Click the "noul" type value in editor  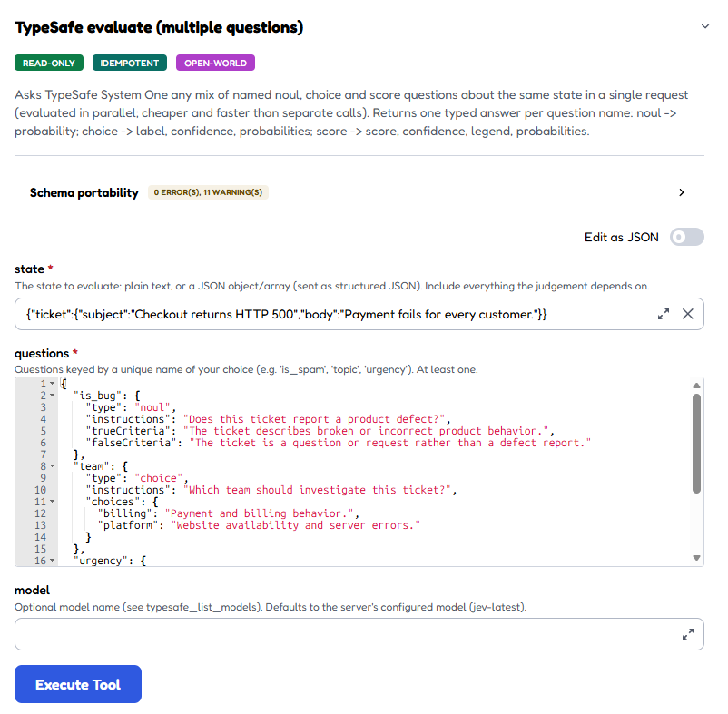[152, 407]
